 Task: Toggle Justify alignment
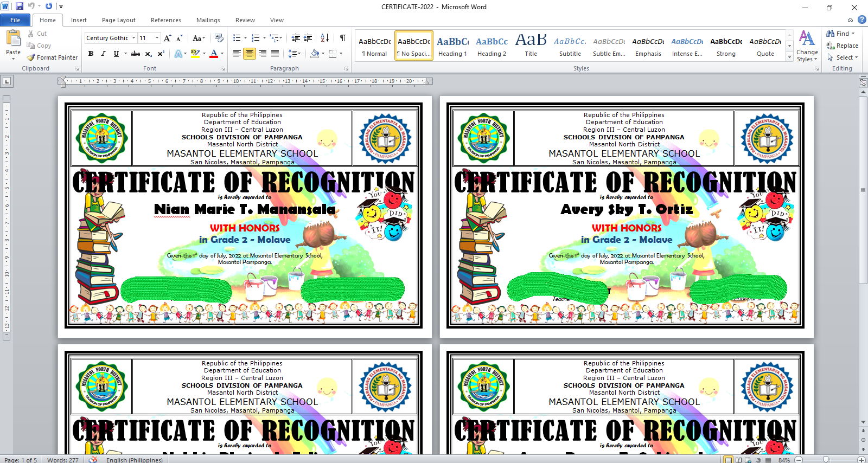[x=275, y=54]
